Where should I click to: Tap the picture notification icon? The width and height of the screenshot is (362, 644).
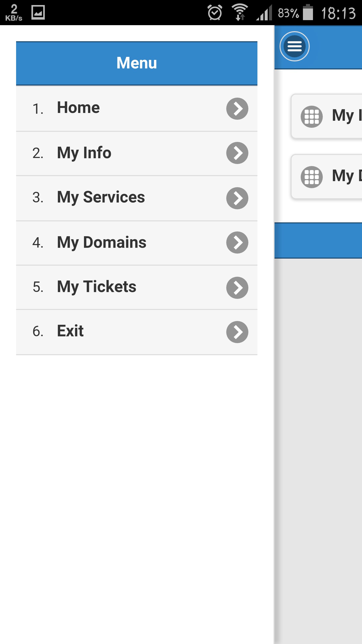38,12
